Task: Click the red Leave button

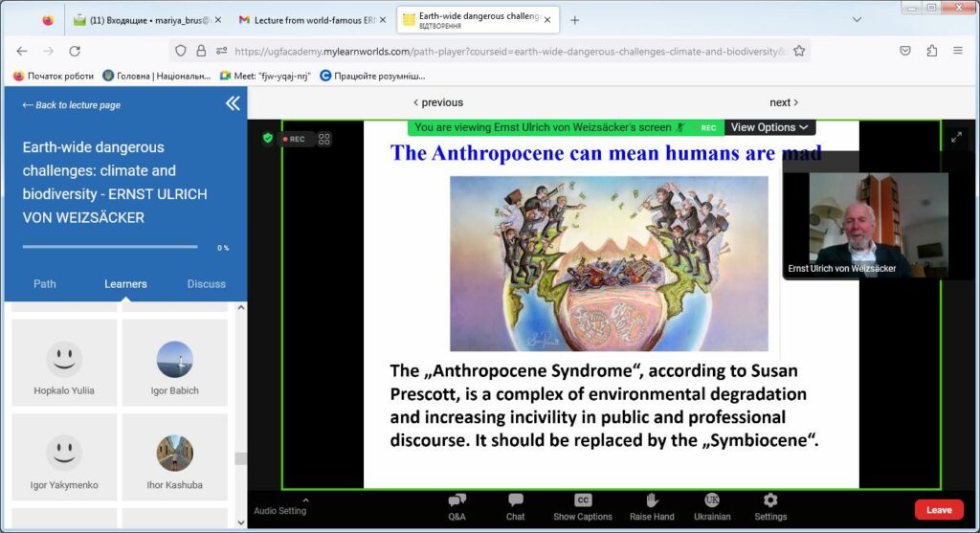Action: pyautogui.click(x=938, y=510)
